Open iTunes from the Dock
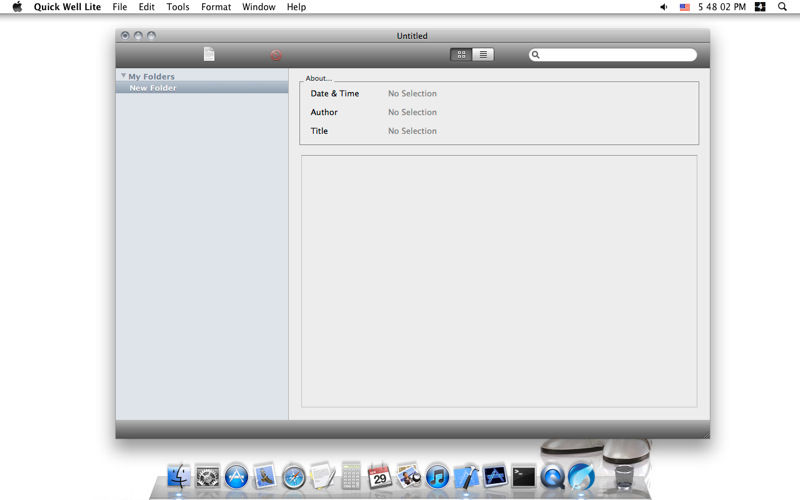Image resolution: width=800 pixels, height=500 pixels. [437, 477]
